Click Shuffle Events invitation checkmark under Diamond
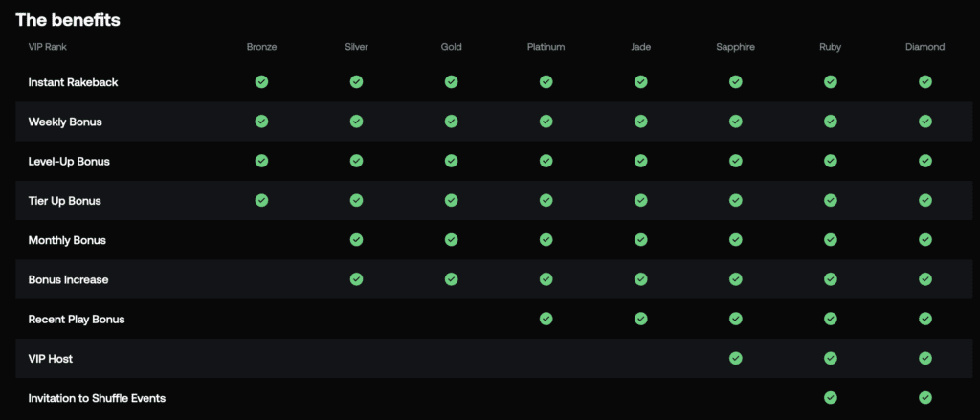 tap(925, 397)
